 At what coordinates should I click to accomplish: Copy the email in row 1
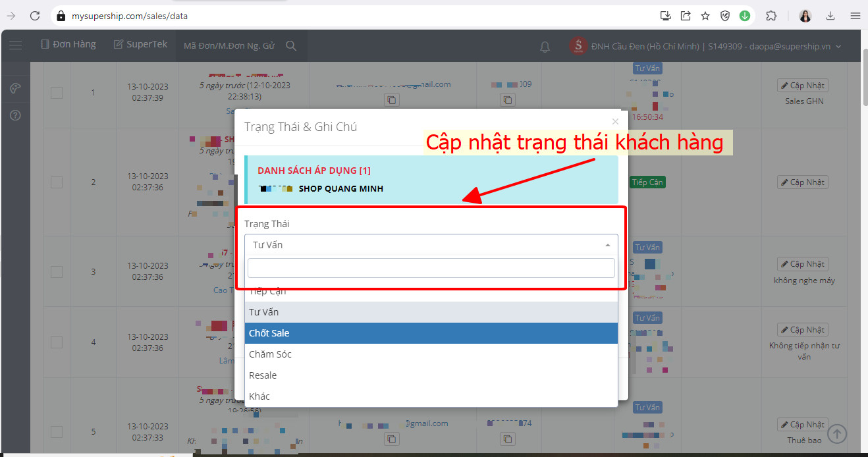point(392,100)
